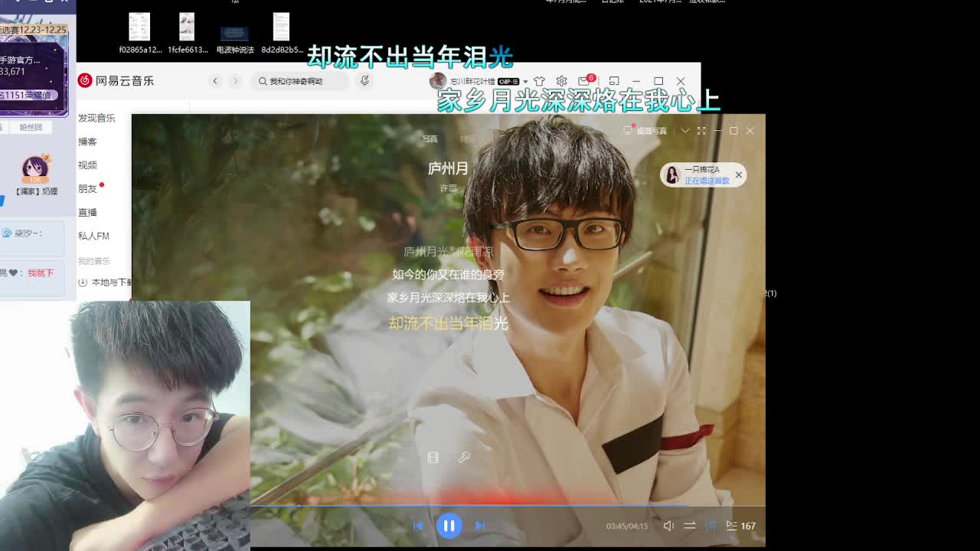Enter fullscreen mode in the player view
Screen dimensions: 980x551
pos(701,131)
